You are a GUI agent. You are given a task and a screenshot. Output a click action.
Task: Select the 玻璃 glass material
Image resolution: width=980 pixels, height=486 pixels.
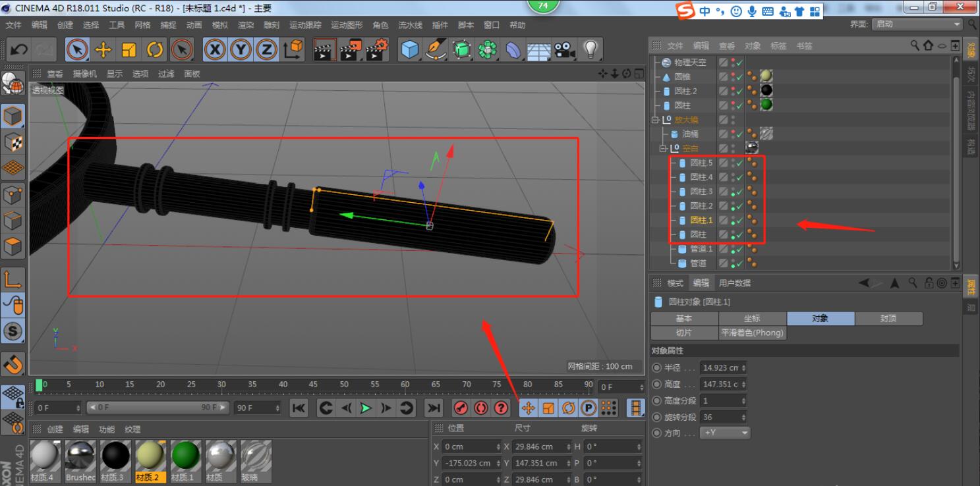pyautogui.click(x=256, y=461)
